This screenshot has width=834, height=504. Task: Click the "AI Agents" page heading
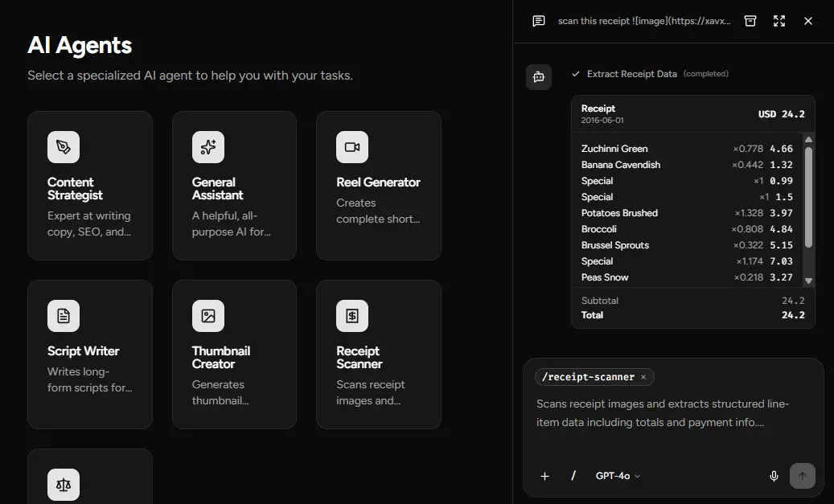coord(80,45)
